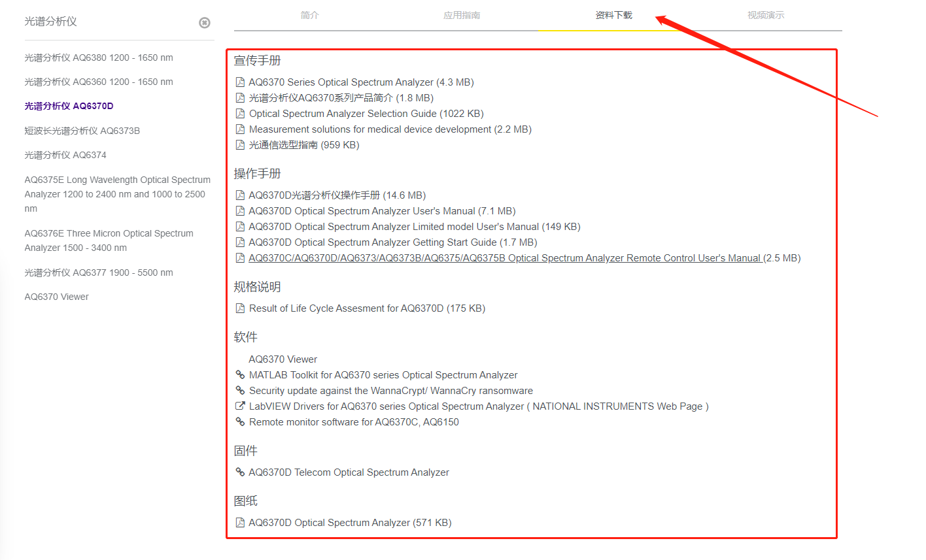The image size is (926, 560).
Task: Download Measurement solutions for medical device development
Action: coord(369,129)
